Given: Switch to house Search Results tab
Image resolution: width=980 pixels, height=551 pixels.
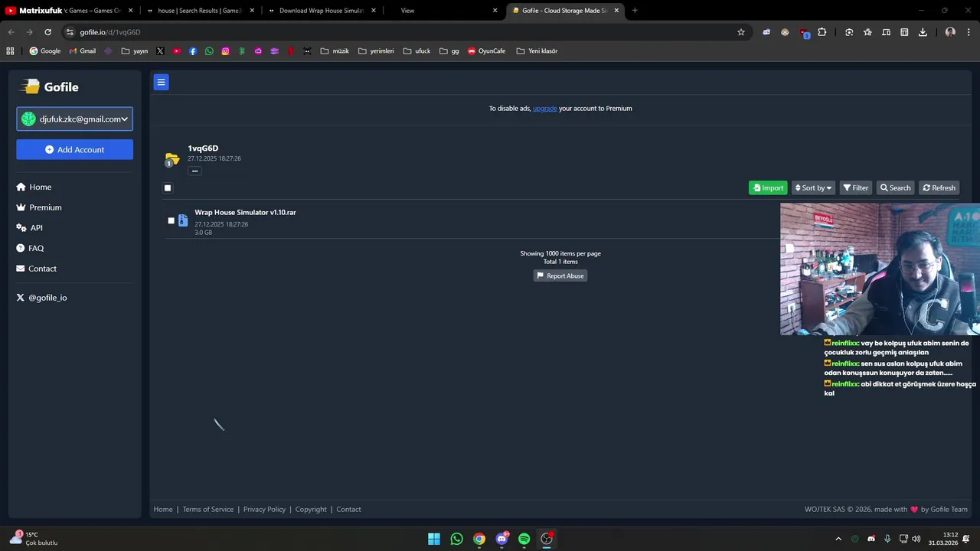Looking at the screenshot, I should (200, 11).
